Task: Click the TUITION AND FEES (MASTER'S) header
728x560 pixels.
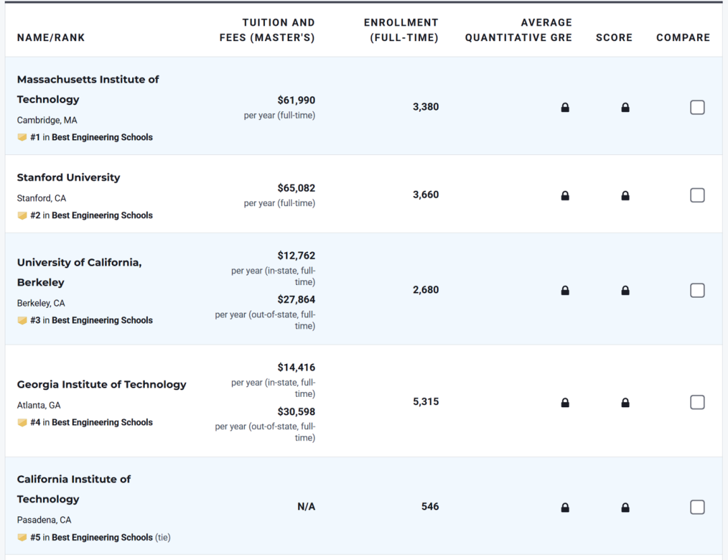Action: tap(267, 30)
